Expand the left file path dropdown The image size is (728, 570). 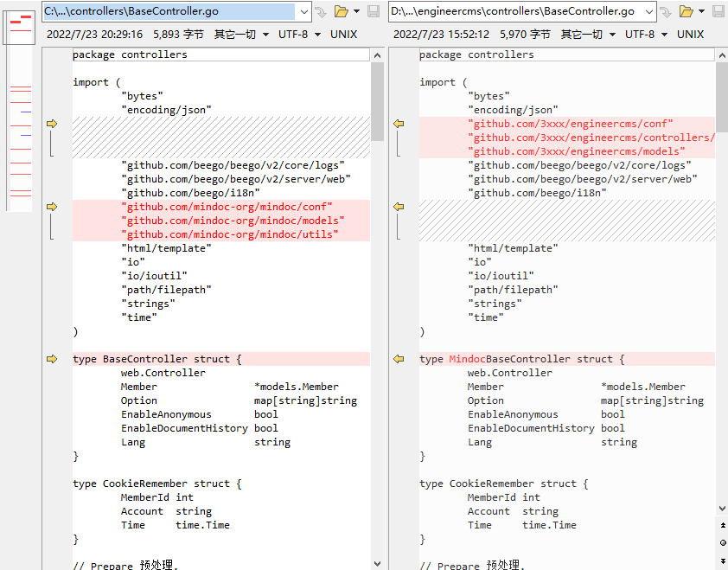[303, 11]
